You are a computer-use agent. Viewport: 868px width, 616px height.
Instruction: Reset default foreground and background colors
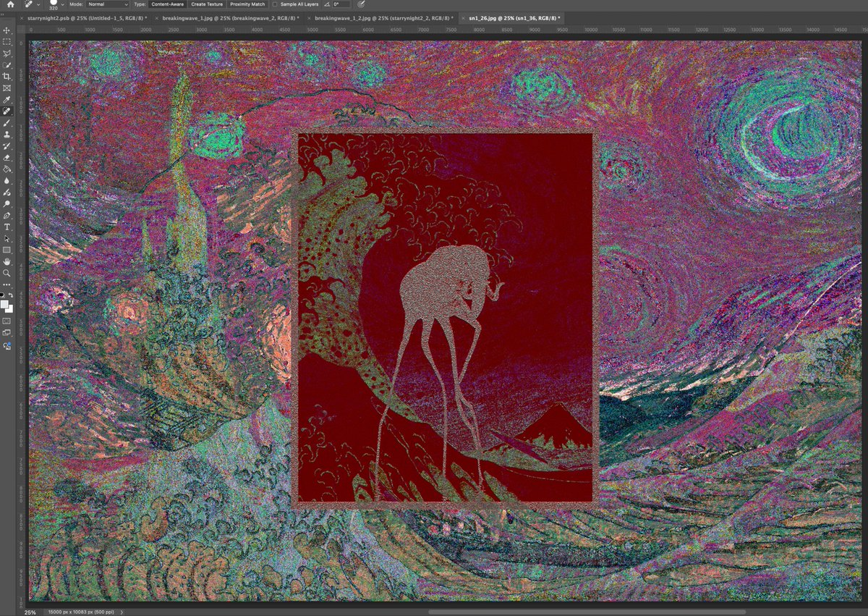pos(3,295)
